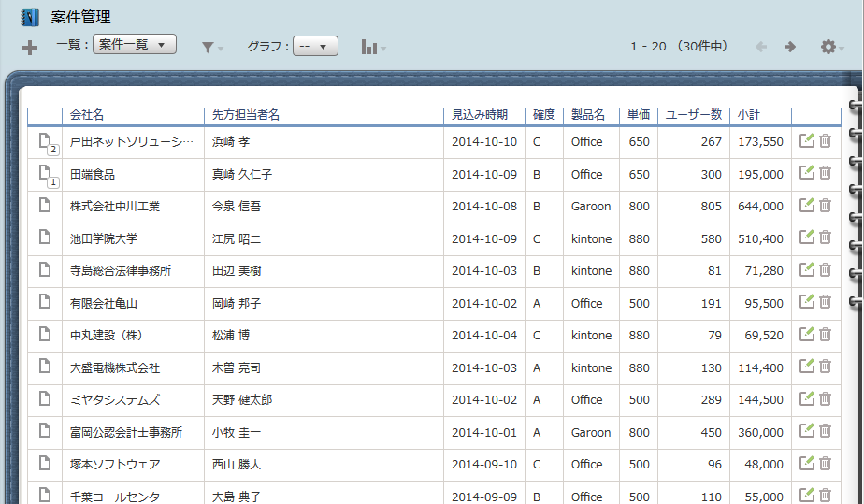
Task: Delete the 寺島総合法律事務所 record
Action: 825,270
